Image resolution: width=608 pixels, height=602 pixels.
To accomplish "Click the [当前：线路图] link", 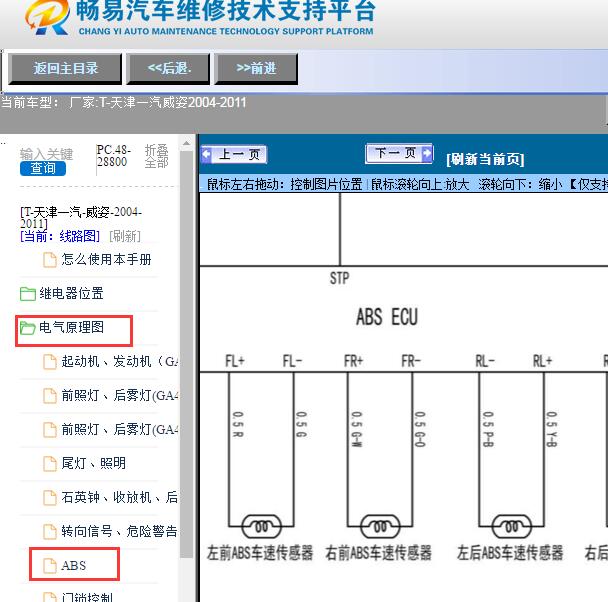I will coord(60,236).
